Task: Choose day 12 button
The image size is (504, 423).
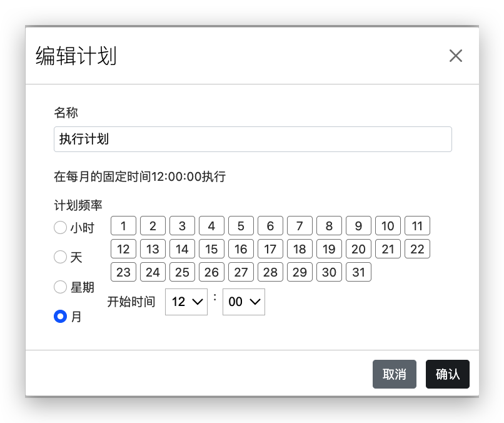Action: (x=123, y=249)
